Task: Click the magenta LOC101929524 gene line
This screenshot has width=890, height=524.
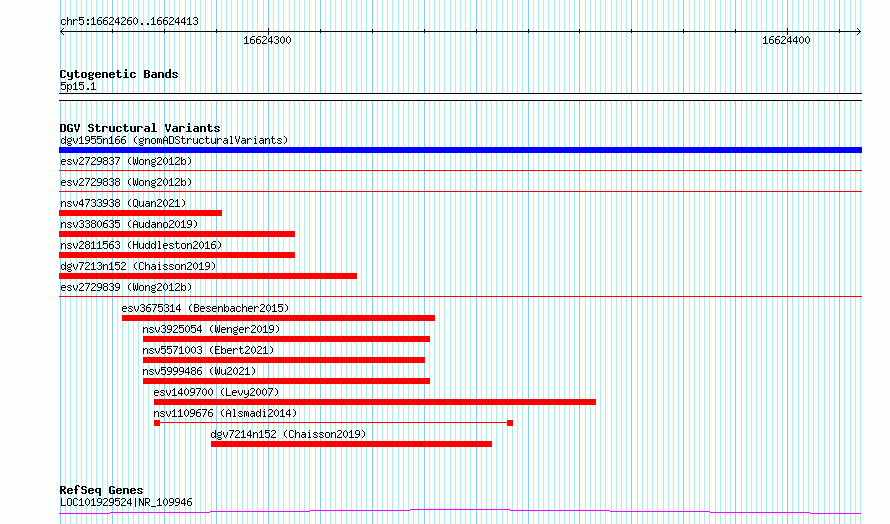Action: pos(460,512)
